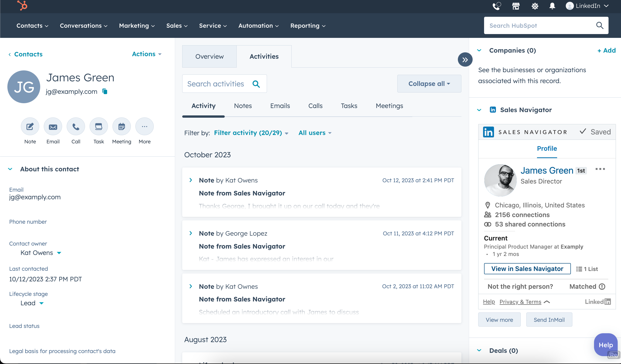Expand the Privacy & Terms caret
Image resolution: width=621 pixels, height=364 pixels.
[x=547, y=302]
